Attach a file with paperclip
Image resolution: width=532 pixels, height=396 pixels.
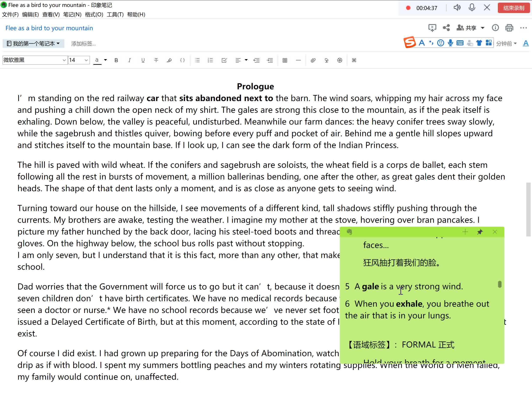tap(313, 60)
